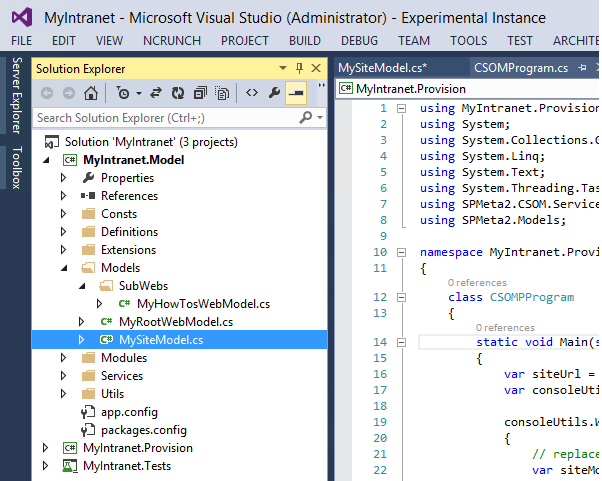
Task: Expand MyHowTosWebModel.cs file node
Action: (x=99, y=304)
